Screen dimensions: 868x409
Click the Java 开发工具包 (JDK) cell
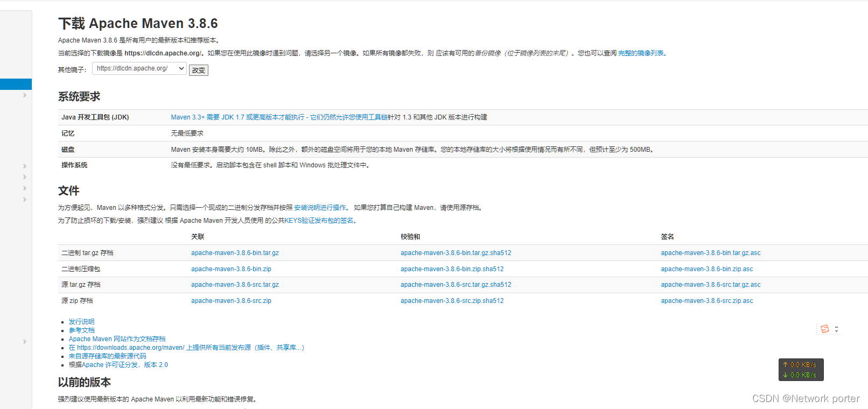[x=95, y=117]
